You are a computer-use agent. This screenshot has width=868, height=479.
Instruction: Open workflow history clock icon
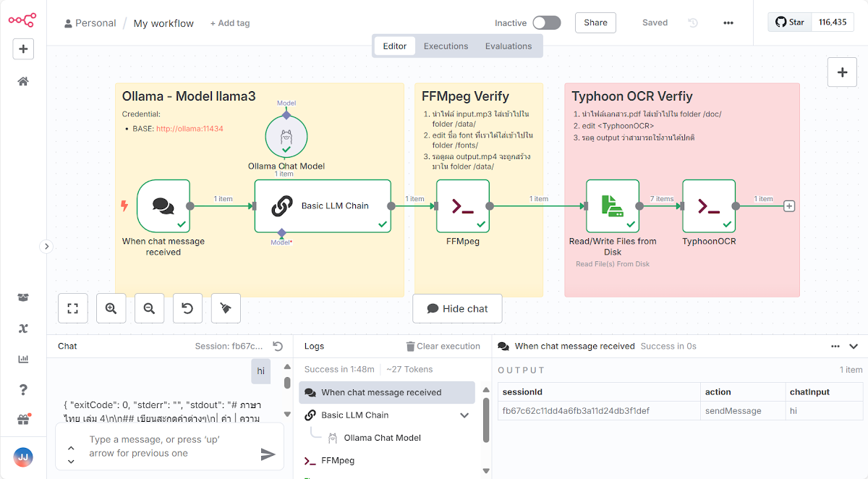(x=693, y=22)
